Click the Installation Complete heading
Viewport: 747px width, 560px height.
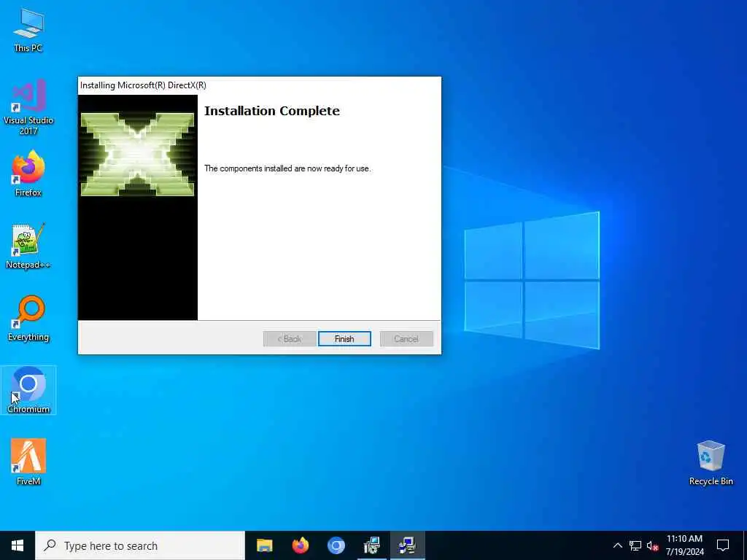coord(272,111)
